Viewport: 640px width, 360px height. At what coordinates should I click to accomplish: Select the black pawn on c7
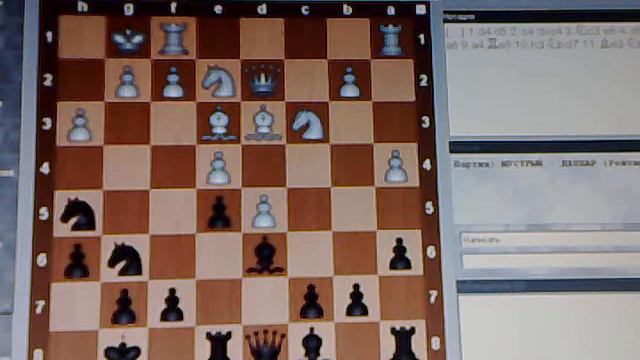click(x=311, y=302)
